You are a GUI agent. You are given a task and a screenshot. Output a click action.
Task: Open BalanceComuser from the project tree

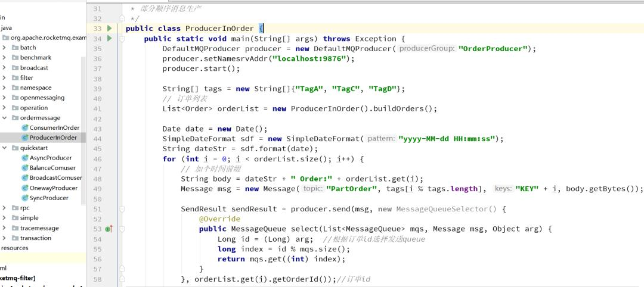[x=52, y=168]
